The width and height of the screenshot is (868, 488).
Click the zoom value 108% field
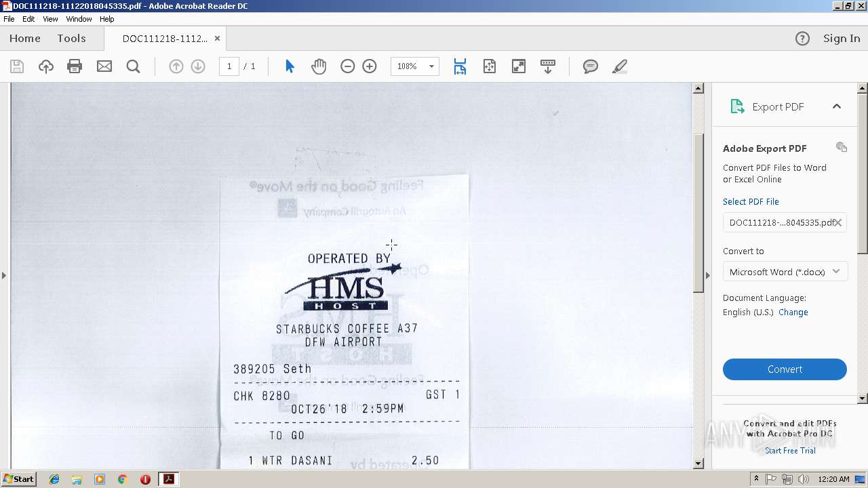click(408, 66)
